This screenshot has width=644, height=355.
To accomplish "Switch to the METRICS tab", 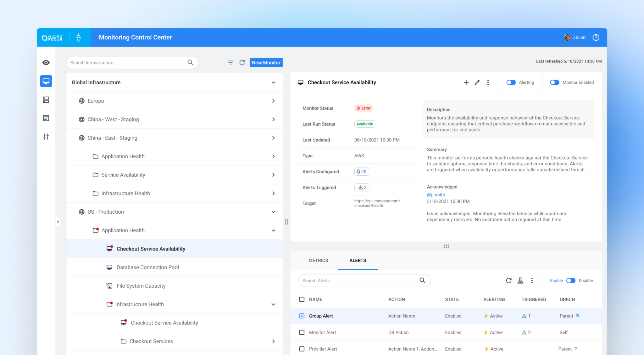I will (318, 260).
